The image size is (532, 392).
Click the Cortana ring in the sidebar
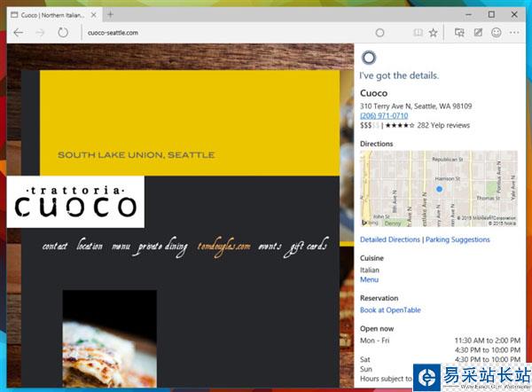(369, 58)
